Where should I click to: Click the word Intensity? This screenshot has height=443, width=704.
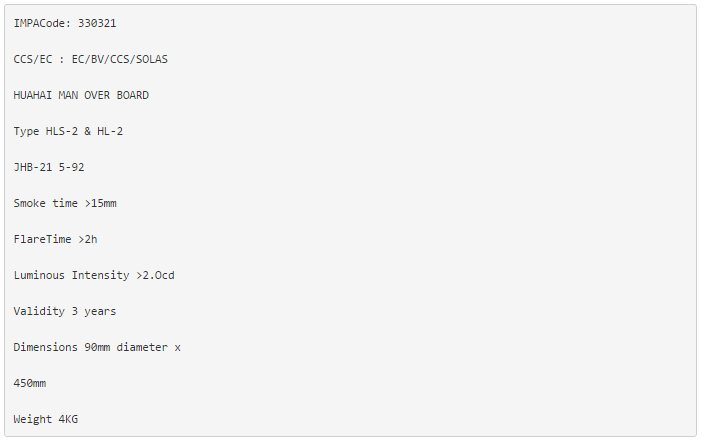click(101, 275)
